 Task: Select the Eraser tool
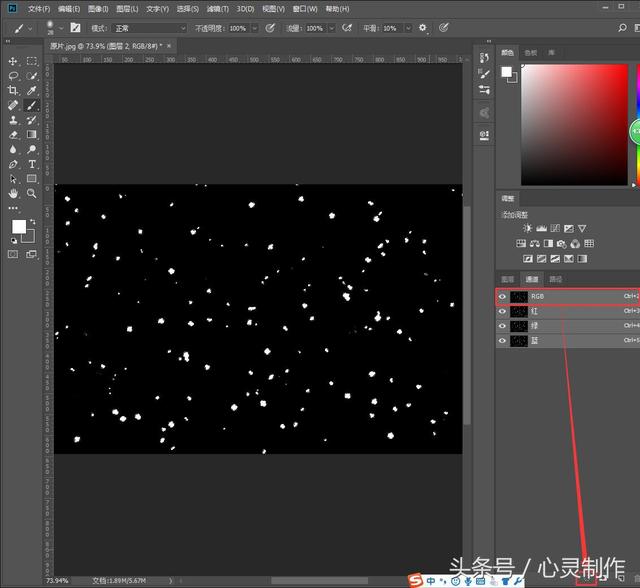tap(13, 135)
